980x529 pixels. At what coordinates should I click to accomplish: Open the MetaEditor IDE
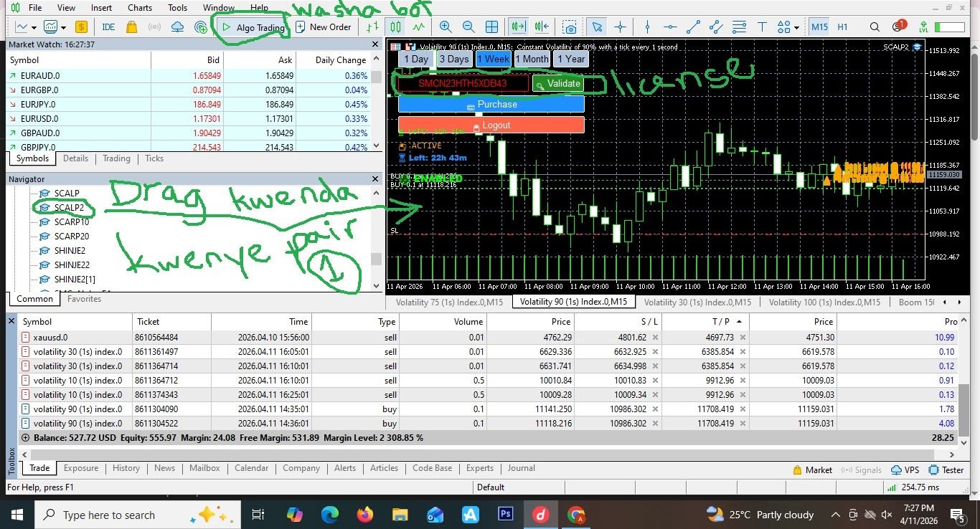[108, 27]
